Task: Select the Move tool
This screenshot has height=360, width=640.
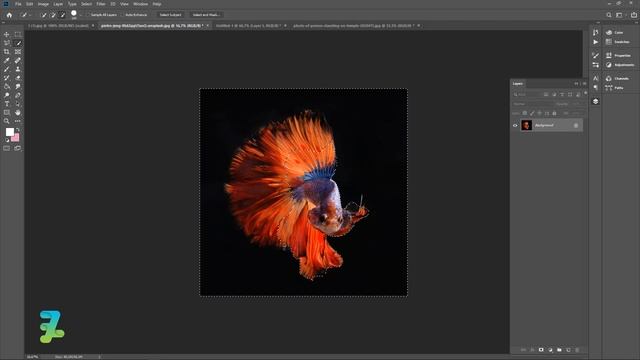Action: (7, 35)
